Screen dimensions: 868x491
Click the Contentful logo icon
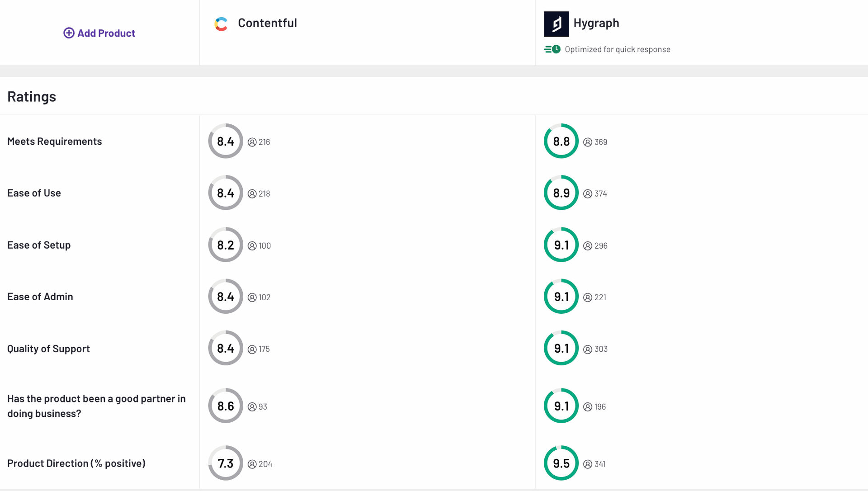pos(221,24)
